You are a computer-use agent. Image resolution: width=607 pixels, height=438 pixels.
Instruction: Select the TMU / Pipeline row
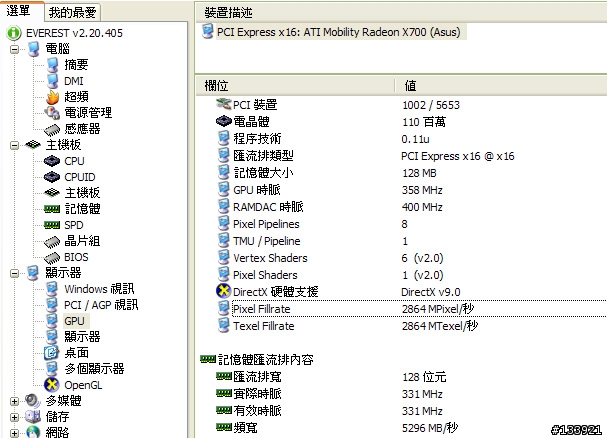click(411, 241)
